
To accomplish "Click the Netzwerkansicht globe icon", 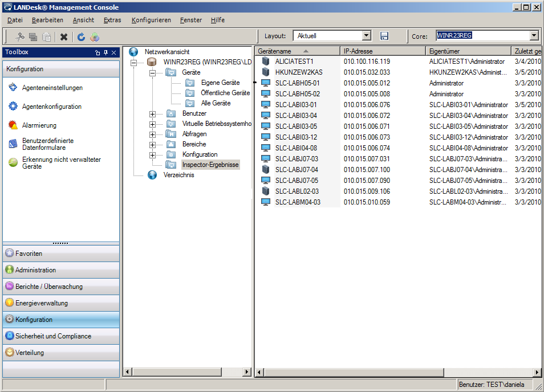I will pyautogui.click(x=133, y=52).
